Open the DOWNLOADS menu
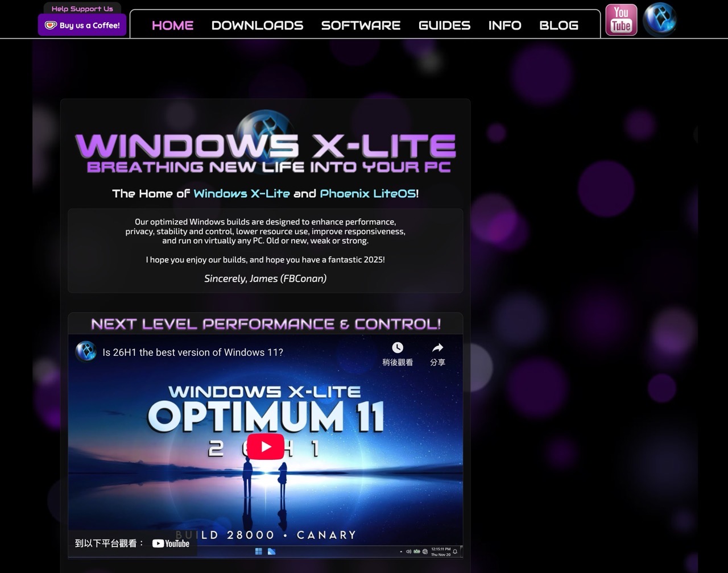Image resolution: width=728 pixels, height=573 pixels. [257, 26]
